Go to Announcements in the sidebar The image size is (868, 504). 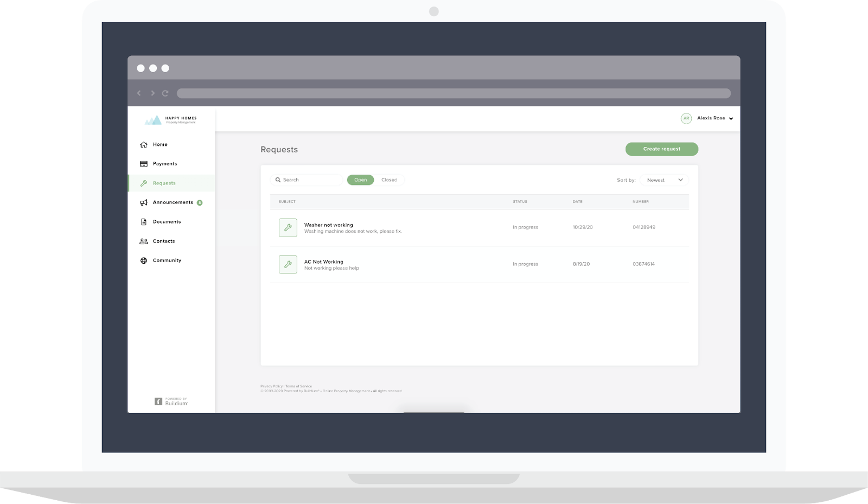[171, 202]
